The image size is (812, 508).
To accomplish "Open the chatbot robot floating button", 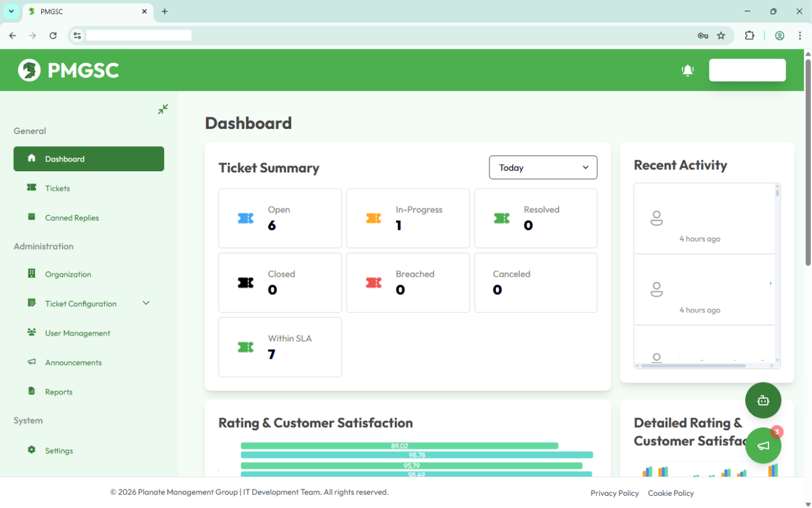I will click(763, 401).
